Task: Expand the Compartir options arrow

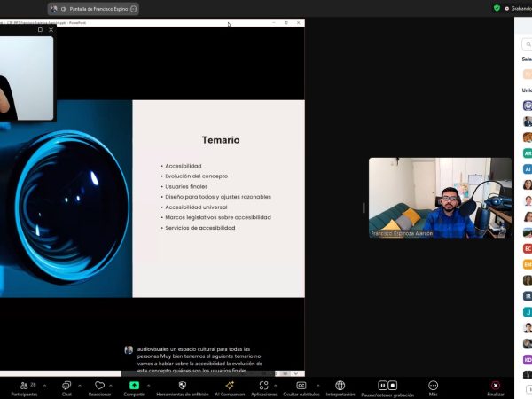Action: pyautogui.click(x=148, y=386)
